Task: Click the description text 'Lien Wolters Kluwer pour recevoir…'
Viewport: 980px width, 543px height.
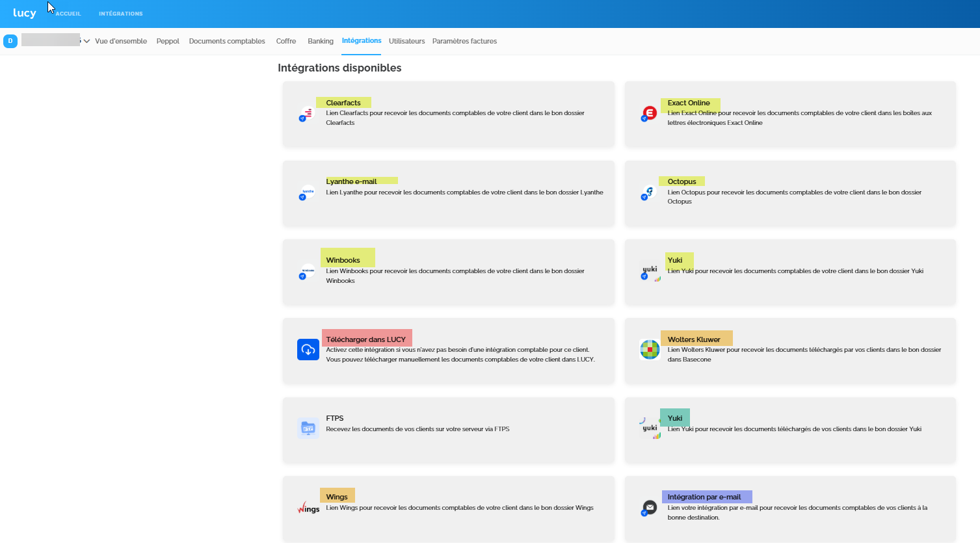Action: [804, 354]
